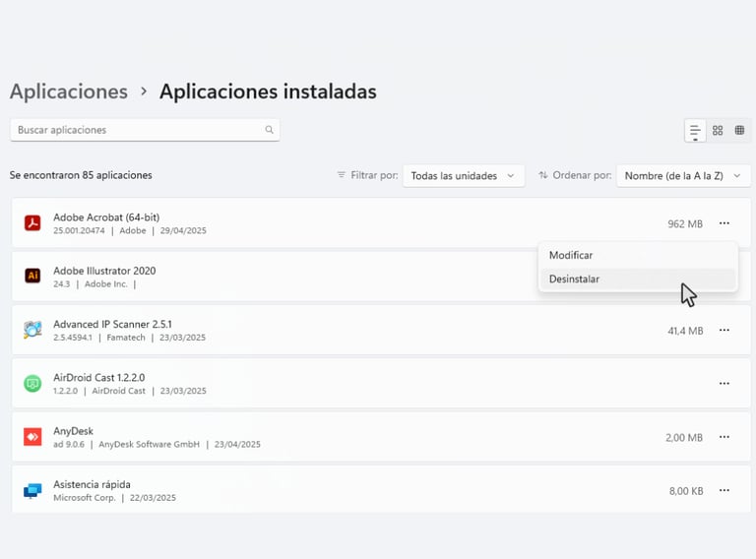This screenshot has height=559, width=756.
Task: Click the Adobe Acrobat app icon
Action: [32, 223]
